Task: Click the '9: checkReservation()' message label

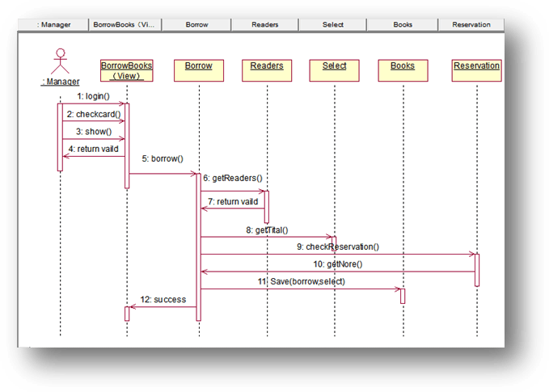Action: coord(338,247)
